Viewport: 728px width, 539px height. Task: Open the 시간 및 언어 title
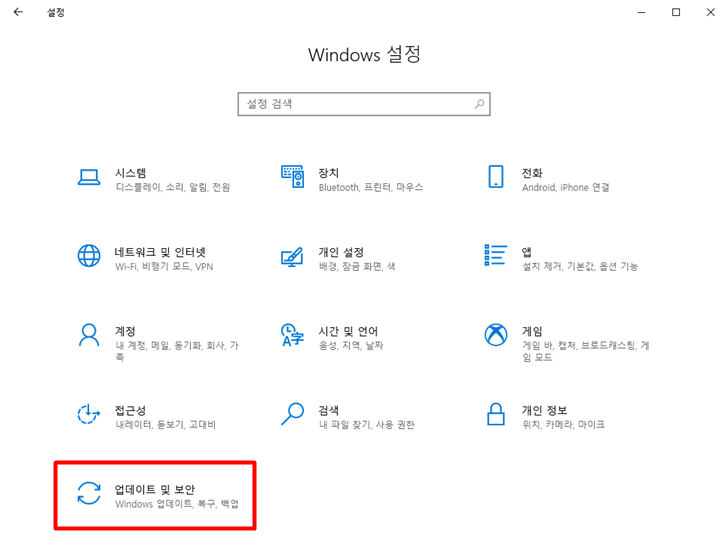point(348,331)
